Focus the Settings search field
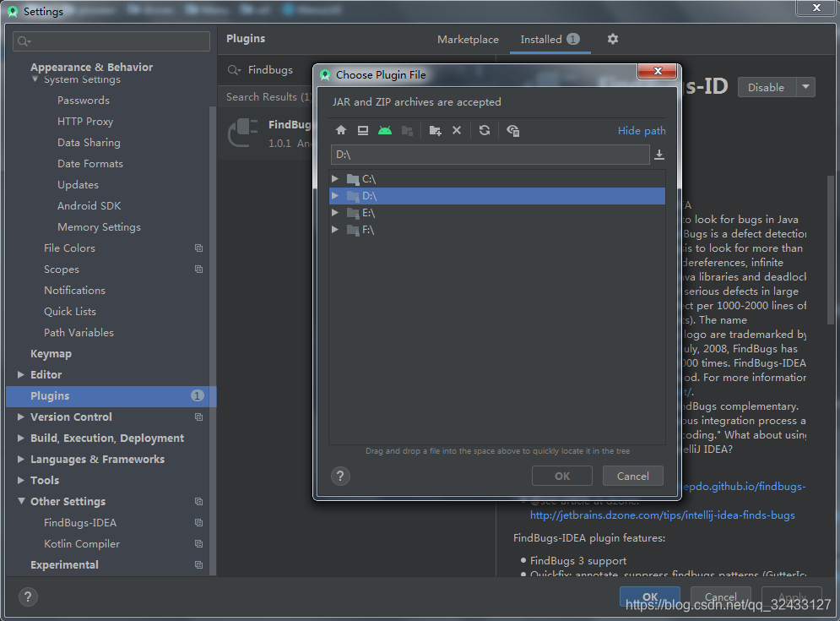 pyautogui.click(x=111, y=41)
